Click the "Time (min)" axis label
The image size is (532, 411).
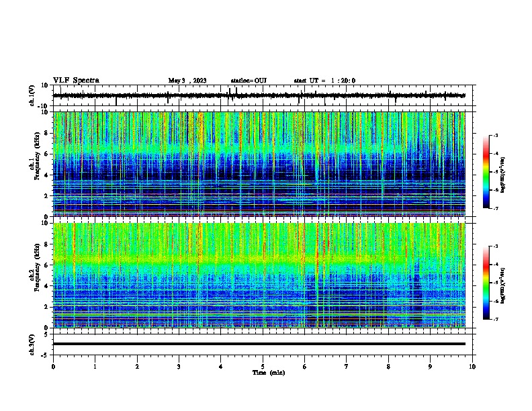click(269, 373)
